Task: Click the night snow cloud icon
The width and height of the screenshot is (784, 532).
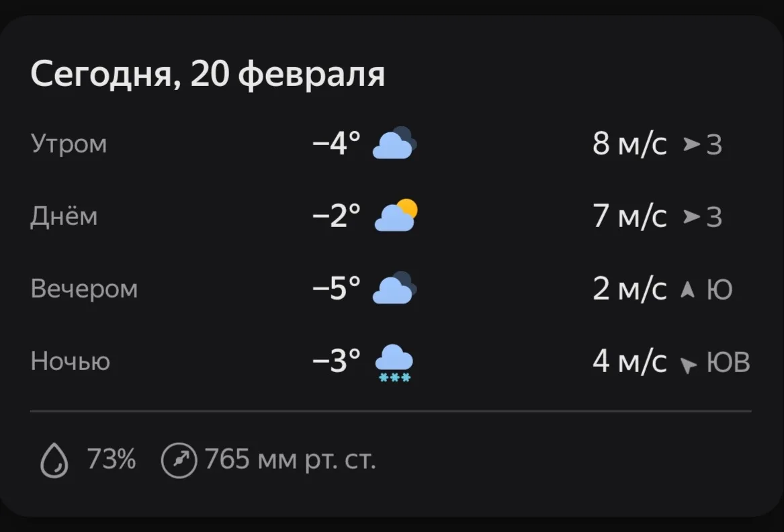Action: (x=394, y=363)
